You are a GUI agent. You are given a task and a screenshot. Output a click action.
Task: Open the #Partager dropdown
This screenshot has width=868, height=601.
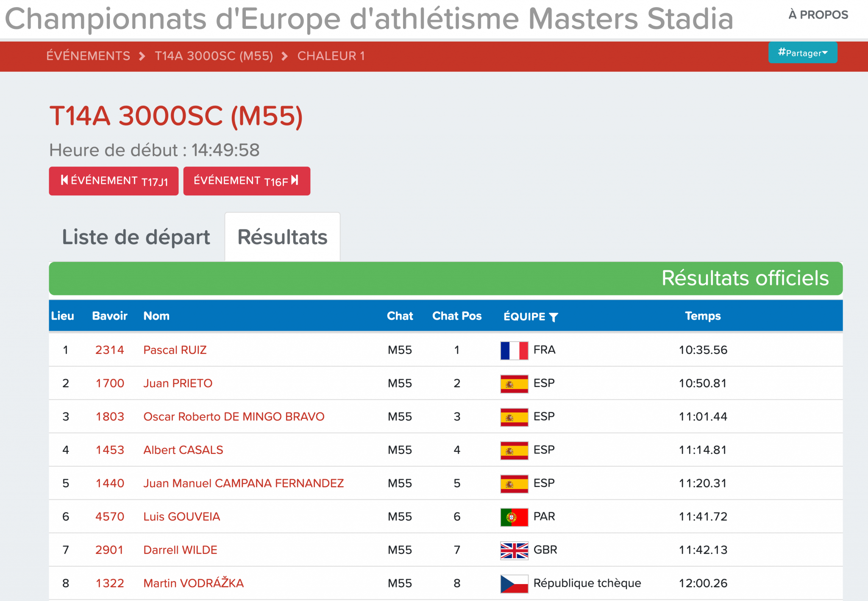(802, 53)
